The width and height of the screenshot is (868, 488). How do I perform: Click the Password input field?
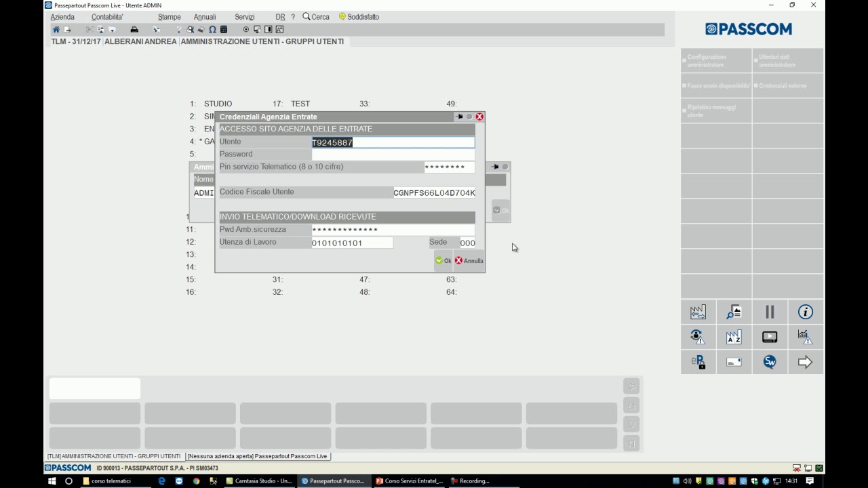point(393,155)
